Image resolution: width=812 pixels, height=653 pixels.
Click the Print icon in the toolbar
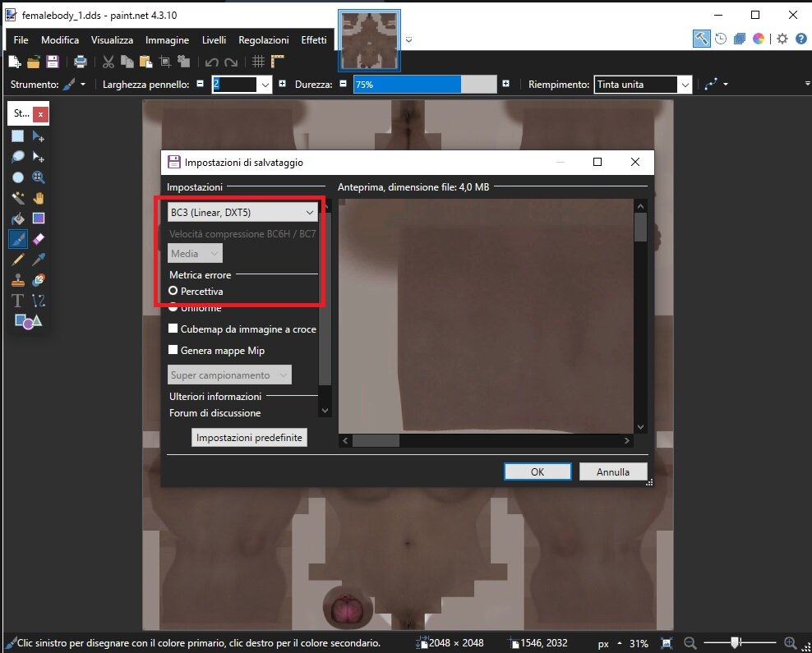(x=81, y=62)
